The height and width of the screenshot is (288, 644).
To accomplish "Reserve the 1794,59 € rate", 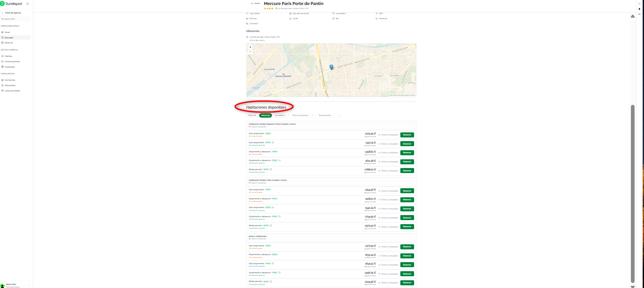I will [407, 218].
